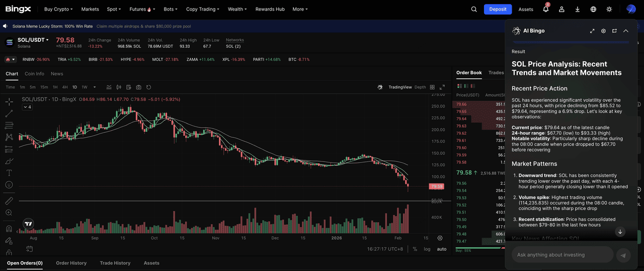Switch the site light/dark theme

click(x=609, y=9)
